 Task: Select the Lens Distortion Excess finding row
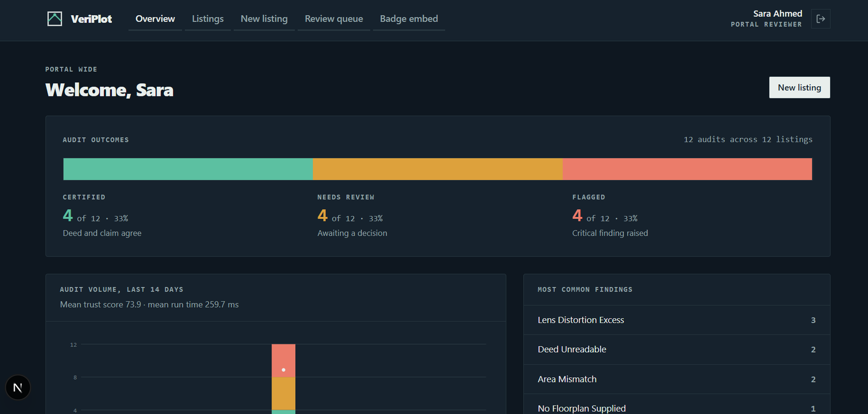[x=676, y=320]
